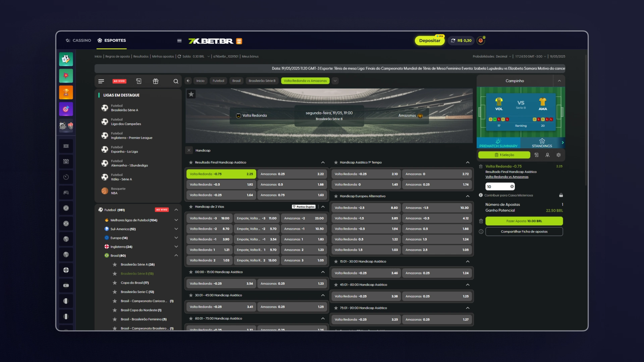Viewport: 644px width, 362px height.
Task: Collapse the Campinho panel chevron
Action: pos(559,81)
